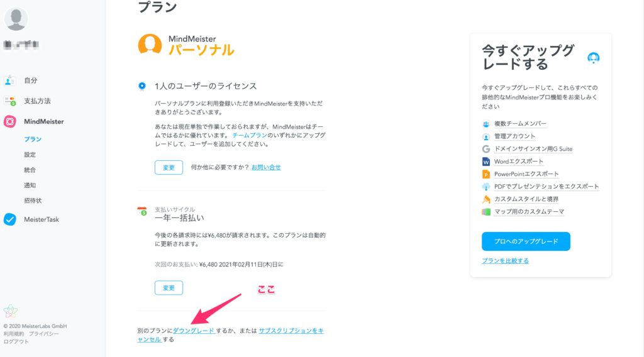Screen dimensions: 644x357
Task: Click the 支払方法 payment icon
Action: [x=10, y=101]
